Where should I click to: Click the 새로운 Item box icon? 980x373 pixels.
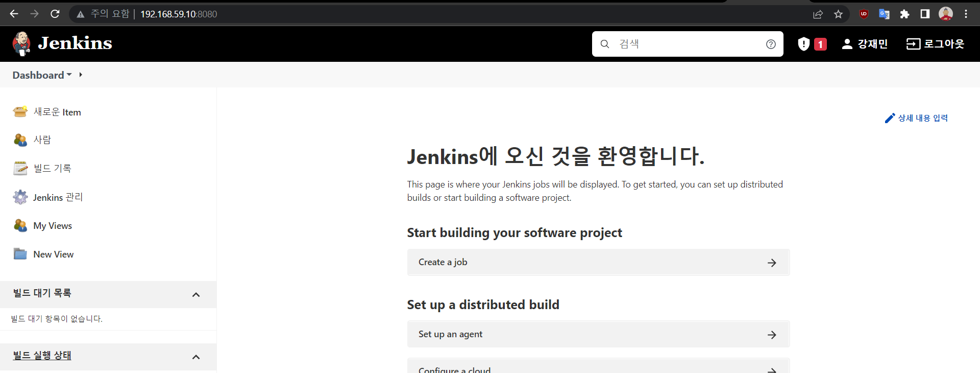click(20, 111)
